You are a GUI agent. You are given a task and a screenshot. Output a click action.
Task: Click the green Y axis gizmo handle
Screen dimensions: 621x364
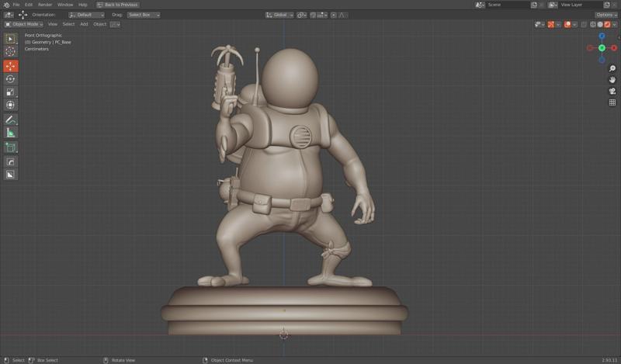[602, 48]
